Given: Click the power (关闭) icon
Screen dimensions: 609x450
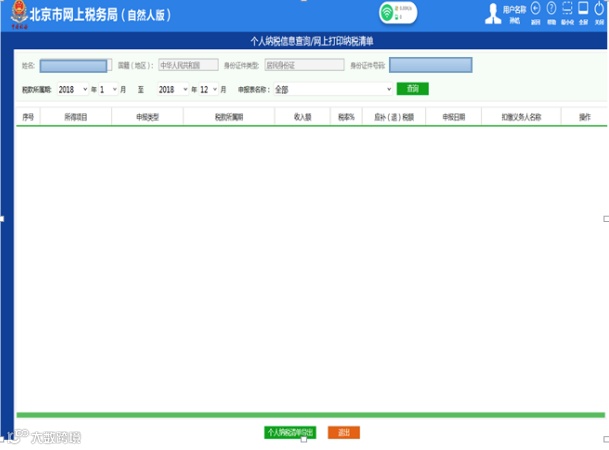Looking at the screenshot, I should pyautogui.click(x=599, y=8).
